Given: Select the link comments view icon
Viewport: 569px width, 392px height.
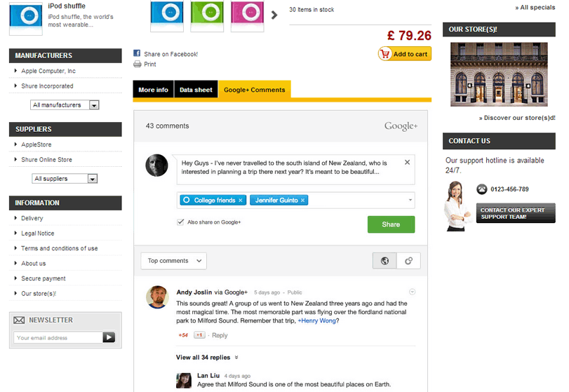Looking at the screenshot, I should coord(408,261).
